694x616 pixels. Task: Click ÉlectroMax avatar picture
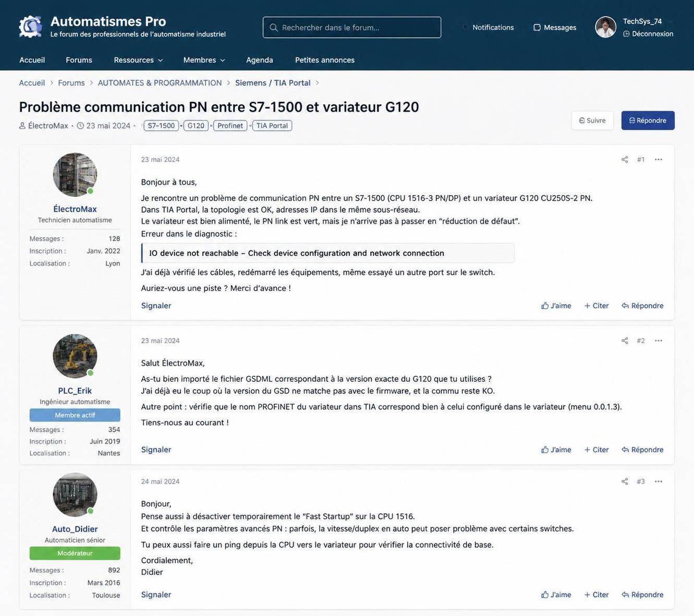(75, 175)
